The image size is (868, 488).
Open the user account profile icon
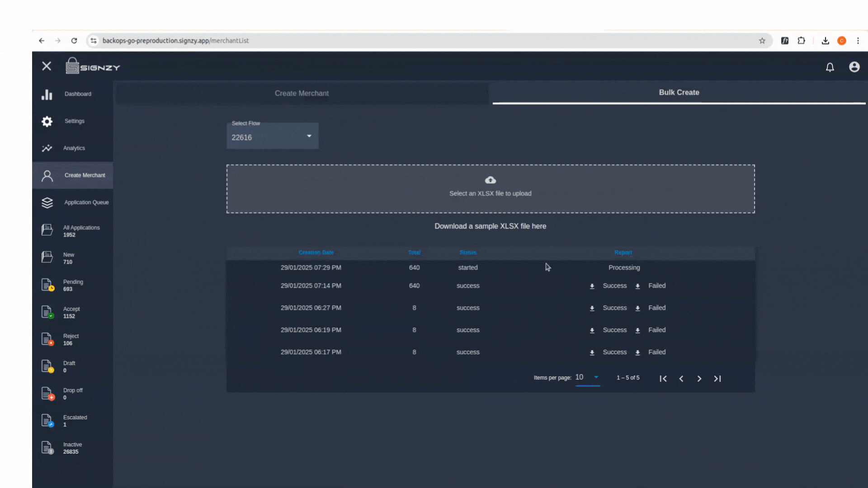854,67
